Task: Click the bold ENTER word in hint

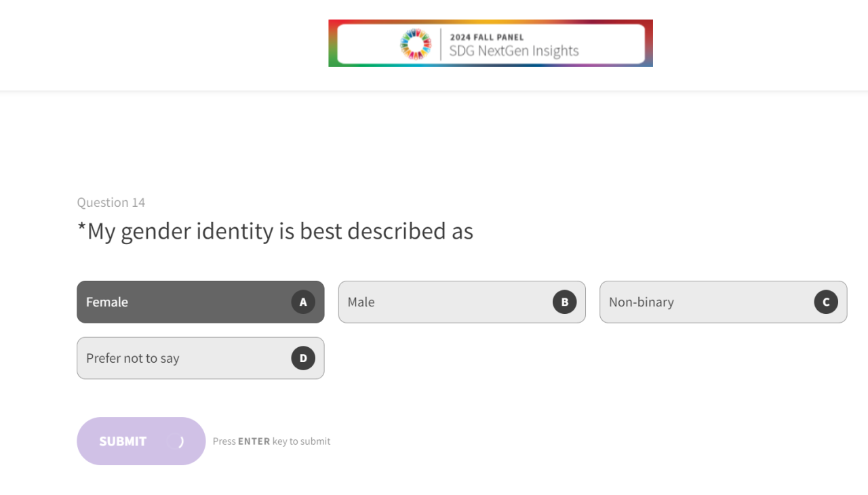Action: point(254,441)
